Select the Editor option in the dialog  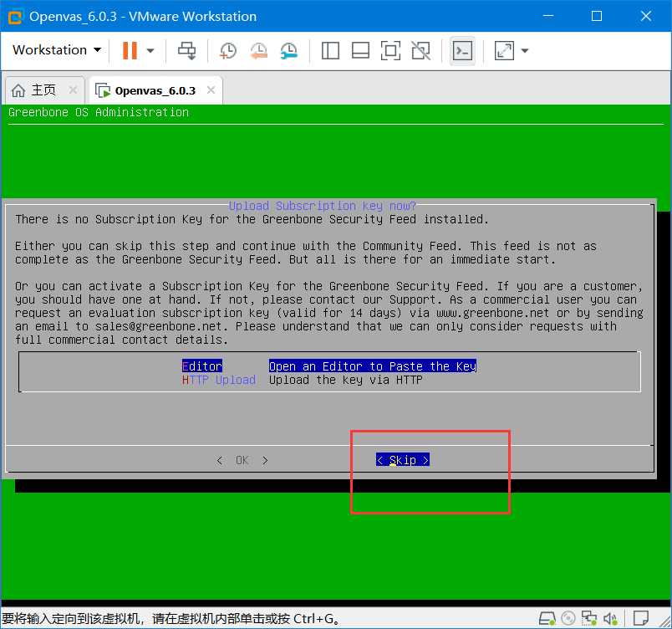coord(202,366)
